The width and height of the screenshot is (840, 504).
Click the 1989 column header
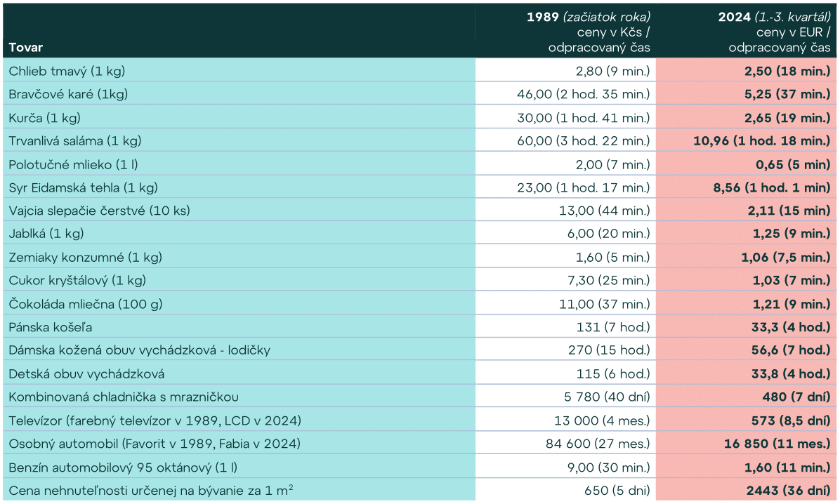(589, 32)
